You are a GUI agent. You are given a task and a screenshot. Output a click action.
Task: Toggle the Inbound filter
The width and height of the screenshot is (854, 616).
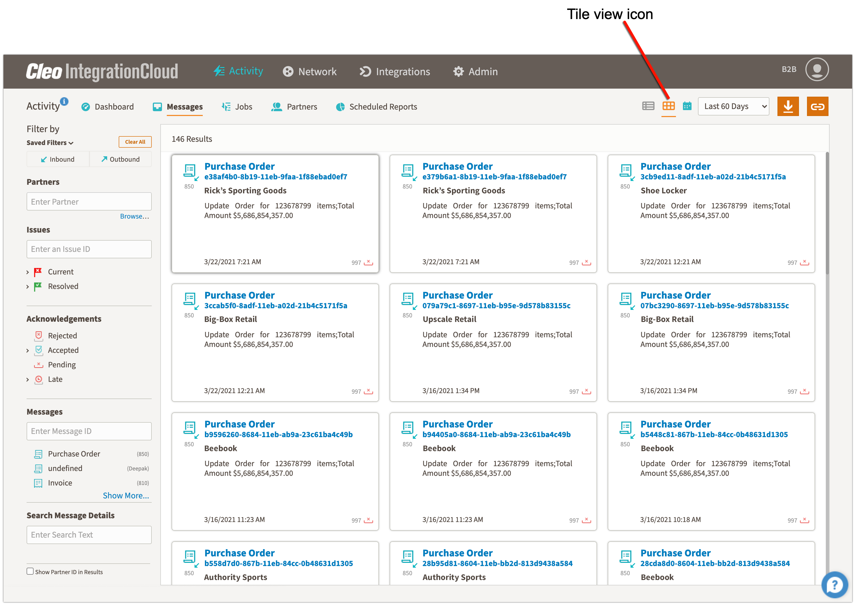pyautogui.click(x=58, y=159)
